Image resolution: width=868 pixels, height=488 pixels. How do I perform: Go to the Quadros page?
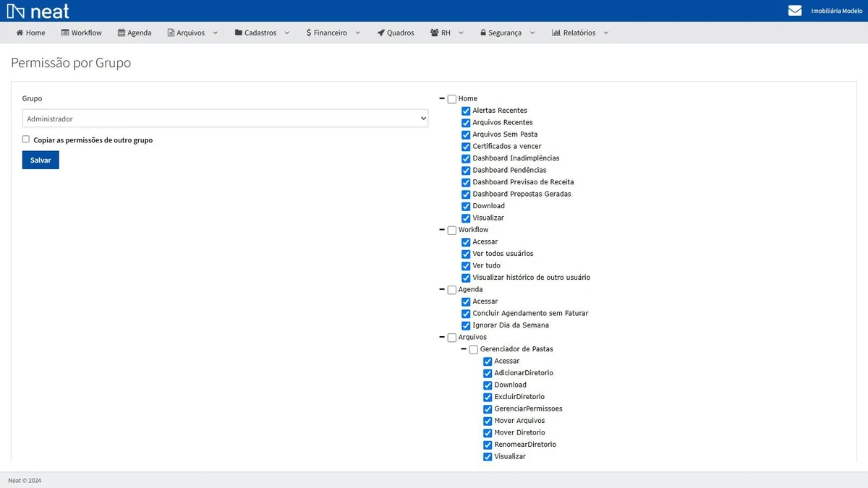click(x=396, y=33)
